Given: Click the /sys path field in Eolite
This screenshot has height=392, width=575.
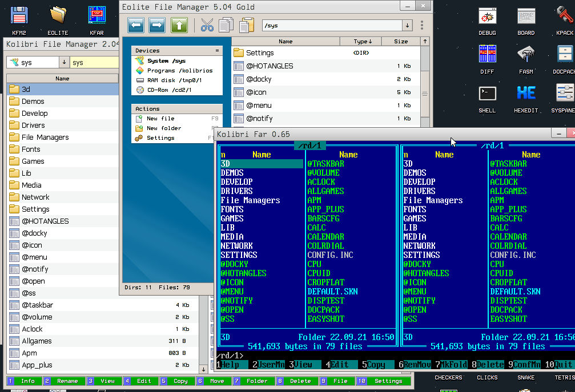Looking at the screenshot, I should (x=332, y=25).
